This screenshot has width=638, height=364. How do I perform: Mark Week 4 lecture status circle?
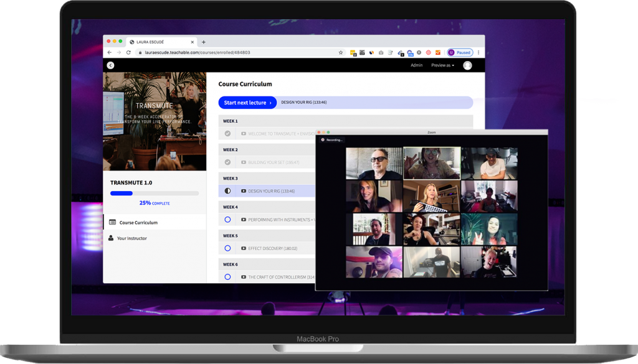pyautogui.click(x=227, y=220)
